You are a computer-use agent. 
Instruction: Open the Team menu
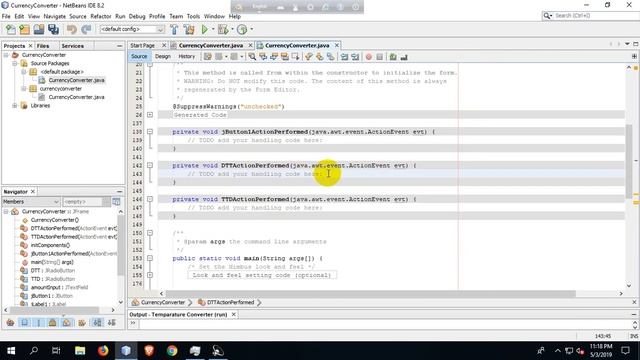(176, 16)
